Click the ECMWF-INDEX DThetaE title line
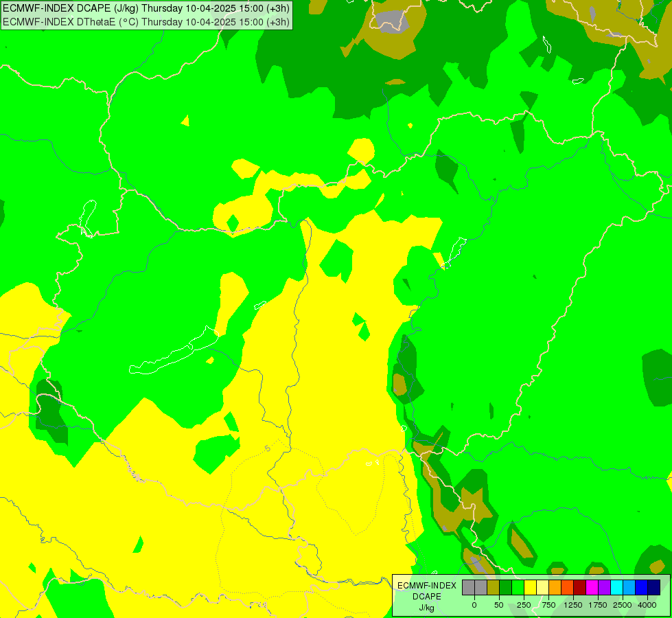Viewport: 672px width, 618px height. point(146,22)
